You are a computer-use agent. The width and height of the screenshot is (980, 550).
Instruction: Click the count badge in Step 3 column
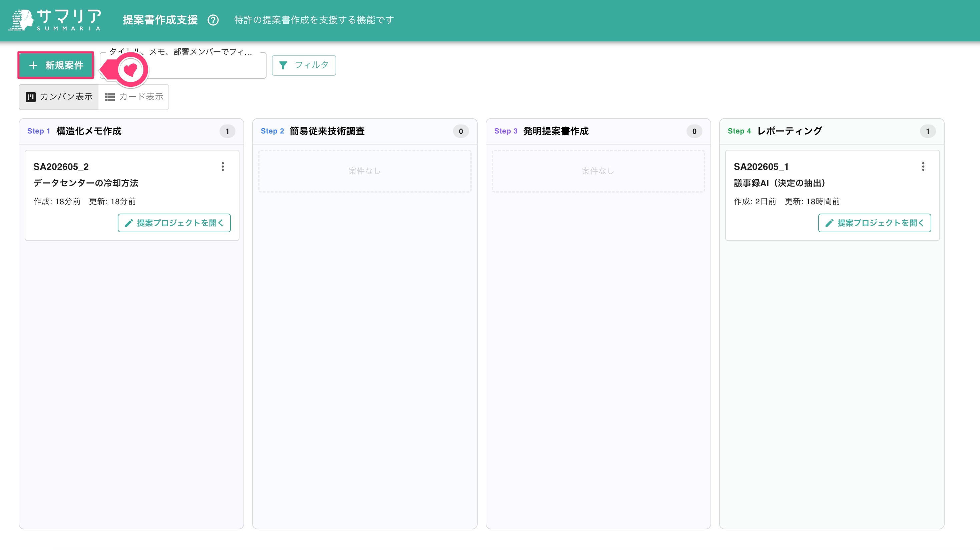click(694, 131)
